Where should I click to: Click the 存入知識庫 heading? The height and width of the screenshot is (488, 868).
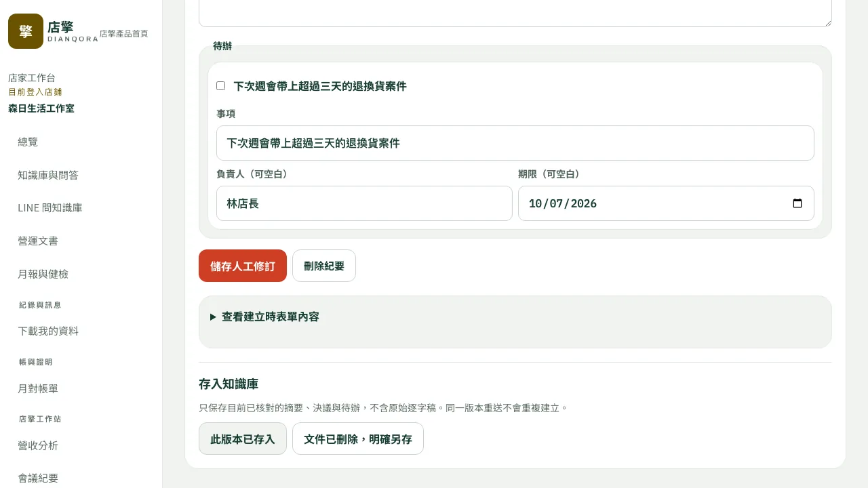click(x=229, y=384)
